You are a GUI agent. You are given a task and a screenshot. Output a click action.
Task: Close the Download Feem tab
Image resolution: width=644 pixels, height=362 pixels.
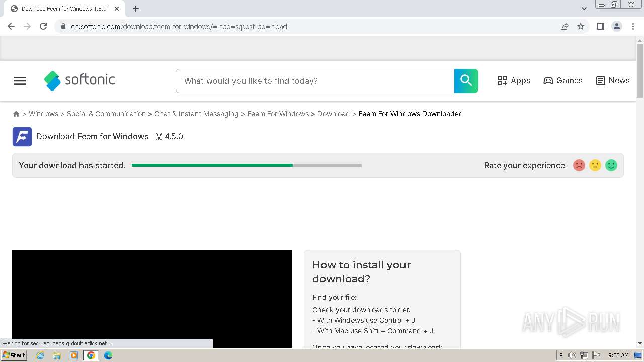point(117,9)
